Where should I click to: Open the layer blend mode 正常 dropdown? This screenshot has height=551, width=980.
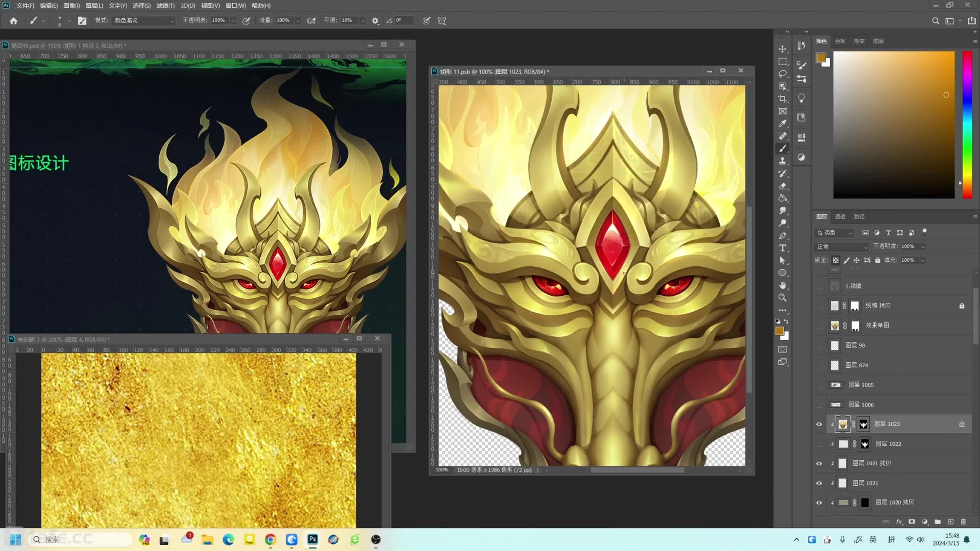[842, 247]
